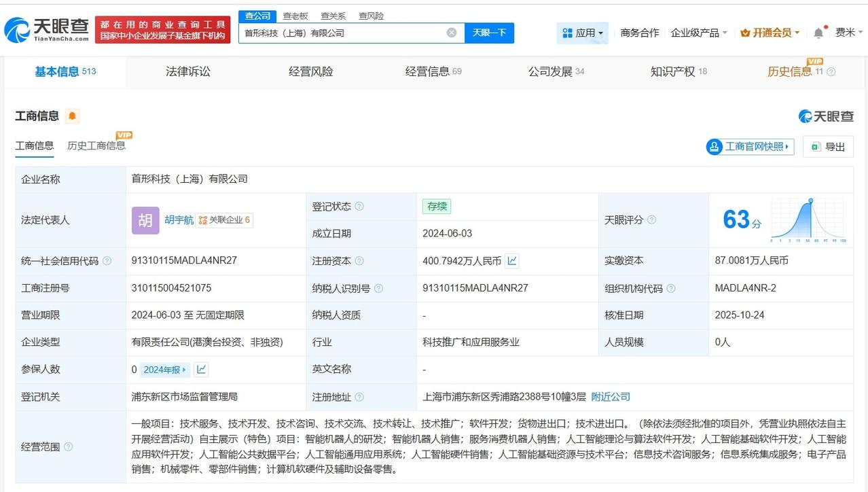Viewport: 868px width, 492px height.
Task: Click the 天眼查 logo at right of 工商信息
Action: (x=826, y=116)
